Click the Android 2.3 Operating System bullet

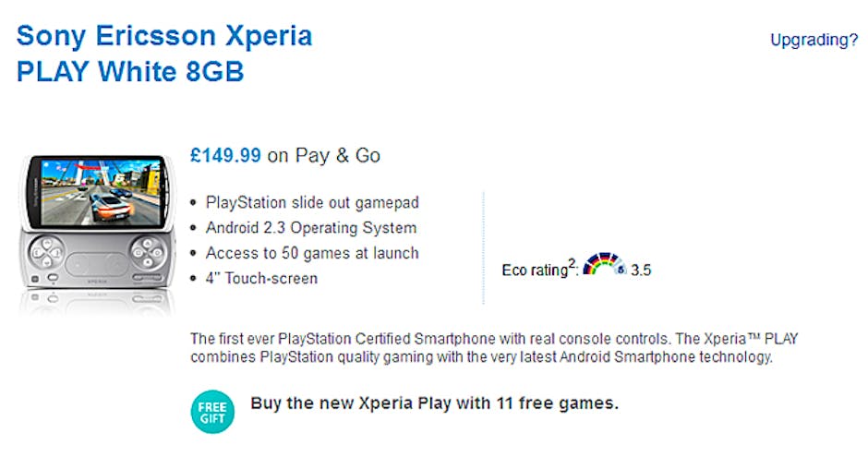[x=310, y=228]
